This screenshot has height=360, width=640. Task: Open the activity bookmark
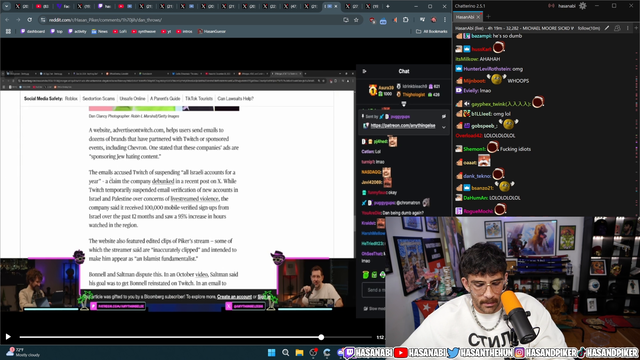tap(77, 31)
